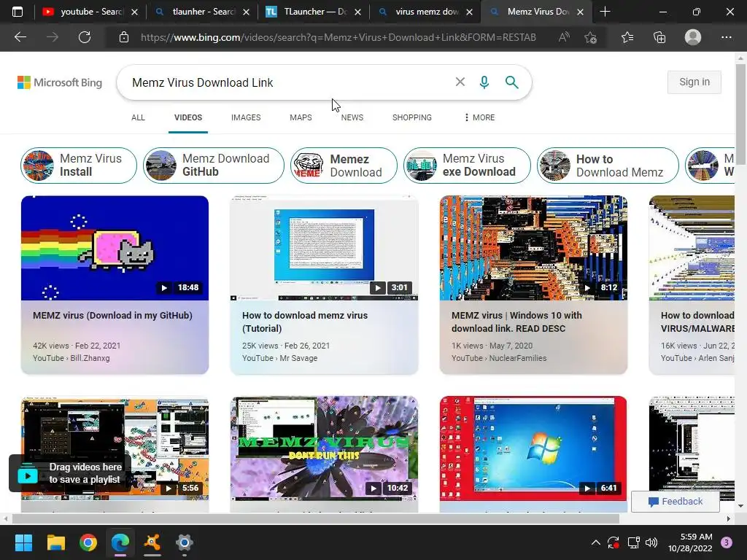
Task: Clear the Bing search box text
Action: point(460,82)
